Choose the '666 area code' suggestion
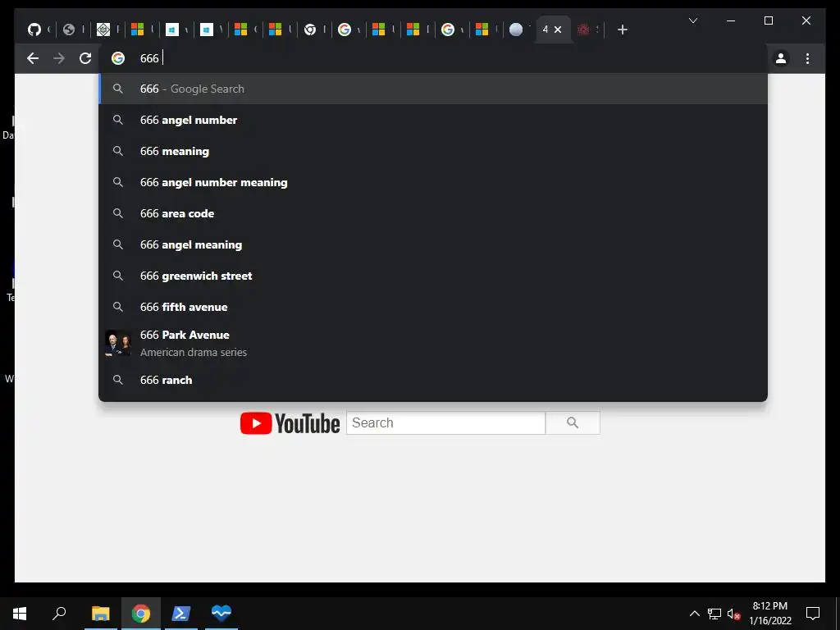 tap(433, 213)
